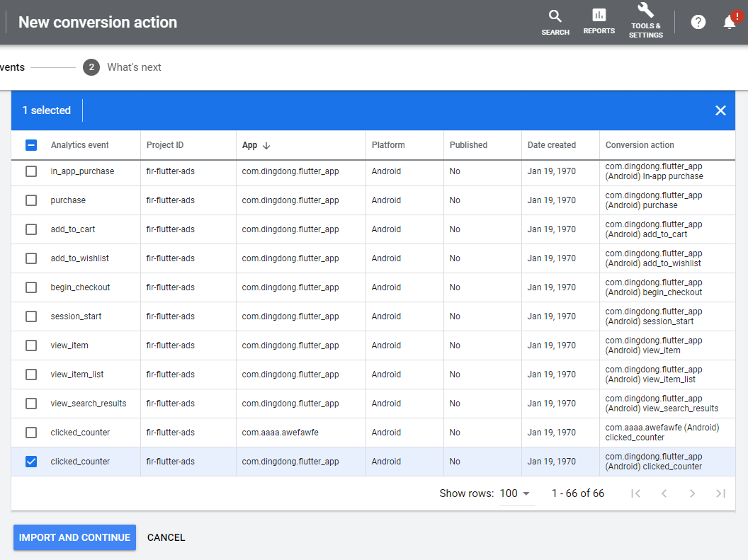Click the What's next step 2
Image resolution: width=748 pixels, height=560 pixels.
122,67
